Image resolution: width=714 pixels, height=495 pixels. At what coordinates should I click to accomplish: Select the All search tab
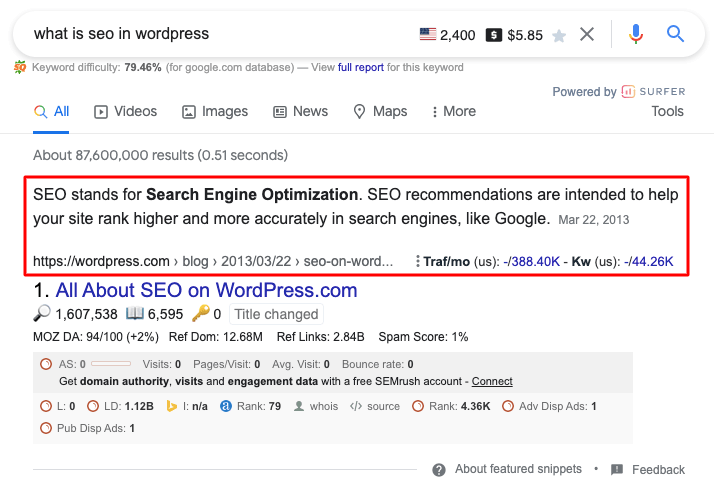click(51, 112)
